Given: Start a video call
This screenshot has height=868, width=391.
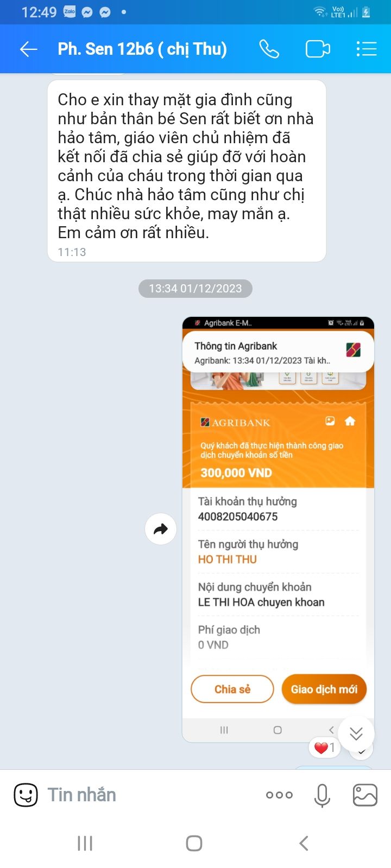Looking at the screenshot, I should point(318,49).
